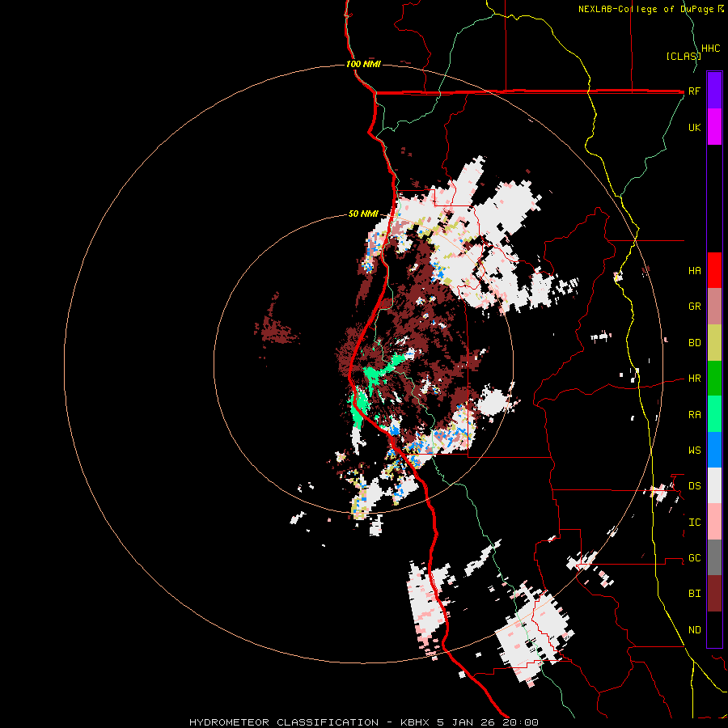Choose the IC light pink legend swatch
Image resolution: width=728 pixels, height=728 pixels.
pyautogui.click(x=714, y=522)
